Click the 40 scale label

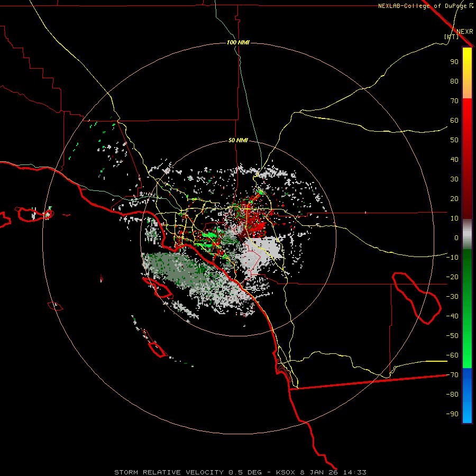pos(454,160)
